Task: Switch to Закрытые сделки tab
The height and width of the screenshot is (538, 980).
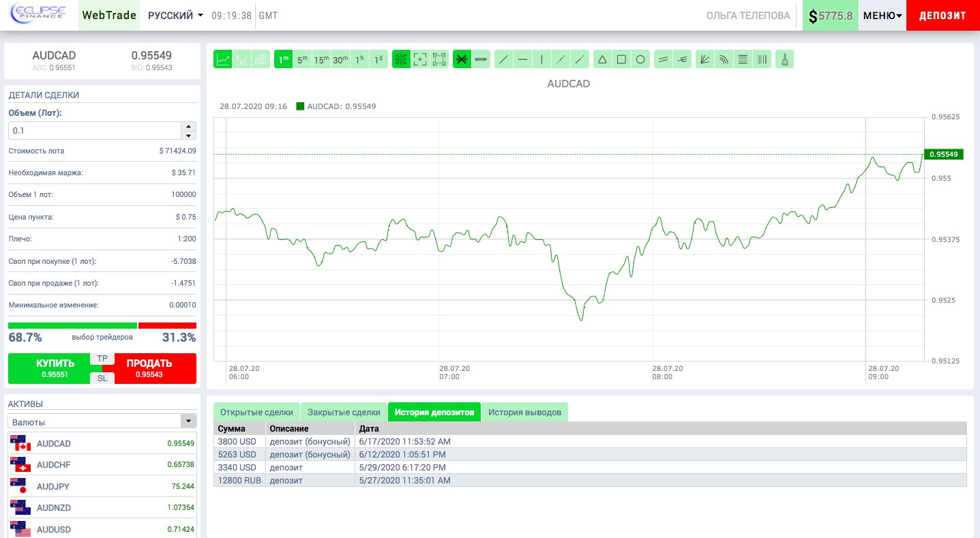Action: 344,412
